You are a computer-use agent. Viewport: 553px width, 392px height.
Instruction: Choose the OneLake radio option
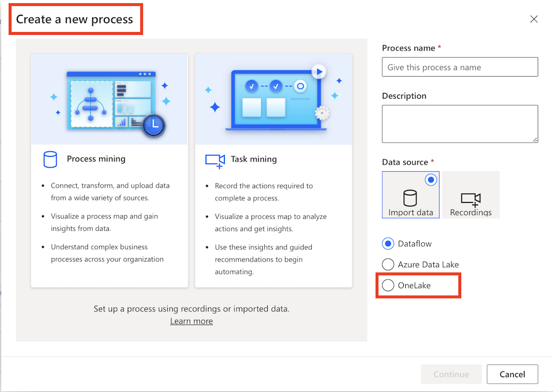[388, 285]
